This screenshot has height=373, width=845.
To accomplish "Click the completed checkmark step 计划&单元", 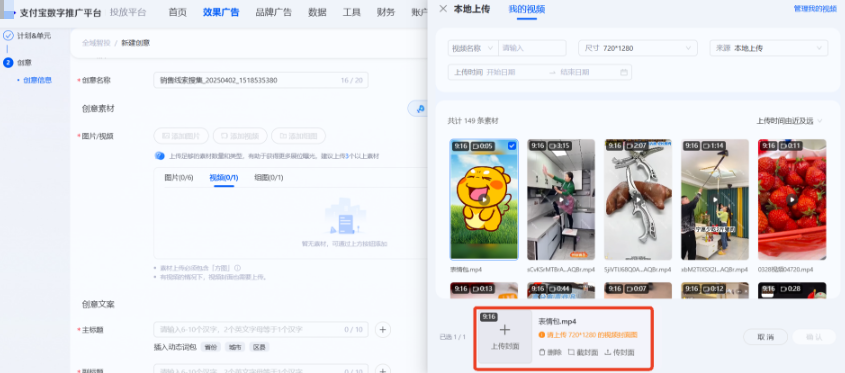I will pos(8,36).
